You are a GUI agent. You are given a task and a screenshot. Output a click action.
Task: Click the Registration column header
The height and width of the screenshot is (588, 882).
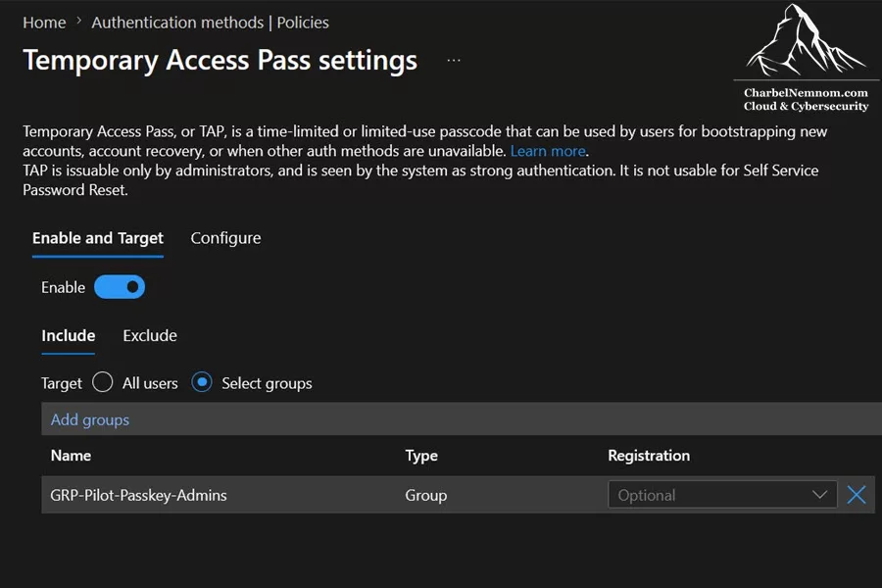pos(649,456)
